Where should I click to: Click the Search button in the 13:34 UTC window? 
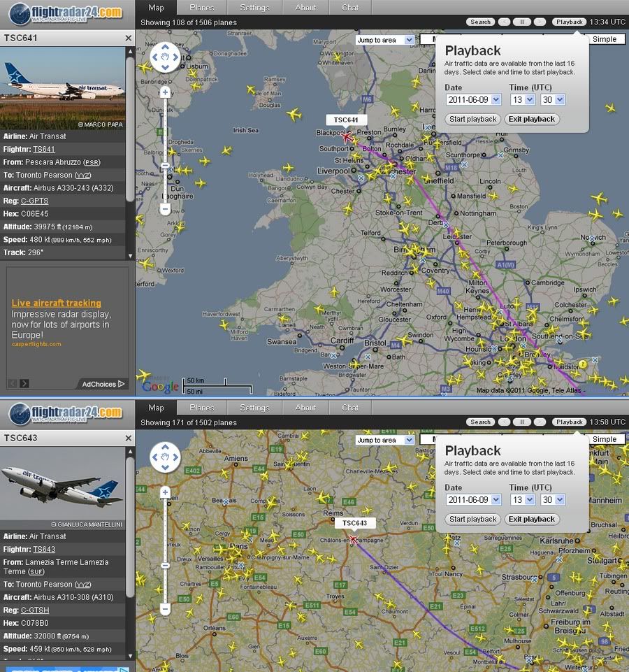480,22
